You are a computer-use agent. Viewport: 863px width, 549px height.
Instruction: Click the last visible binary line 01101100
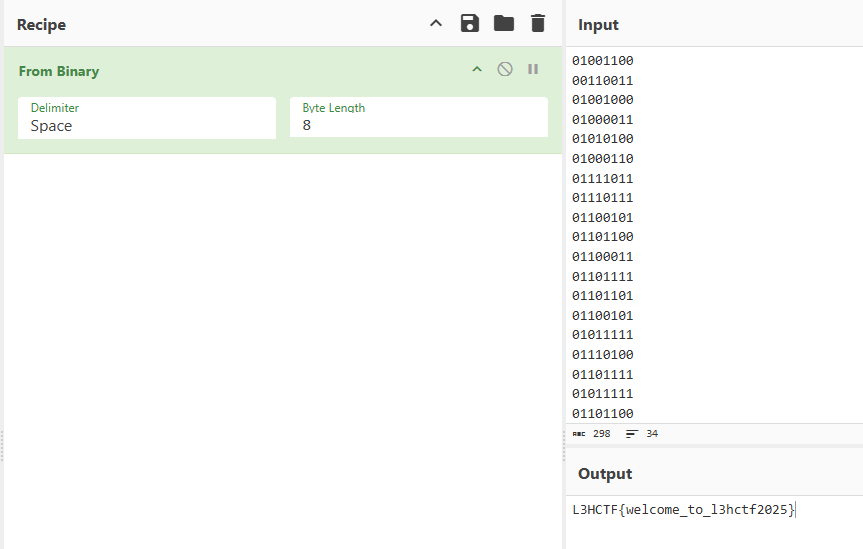pos(602,414)
